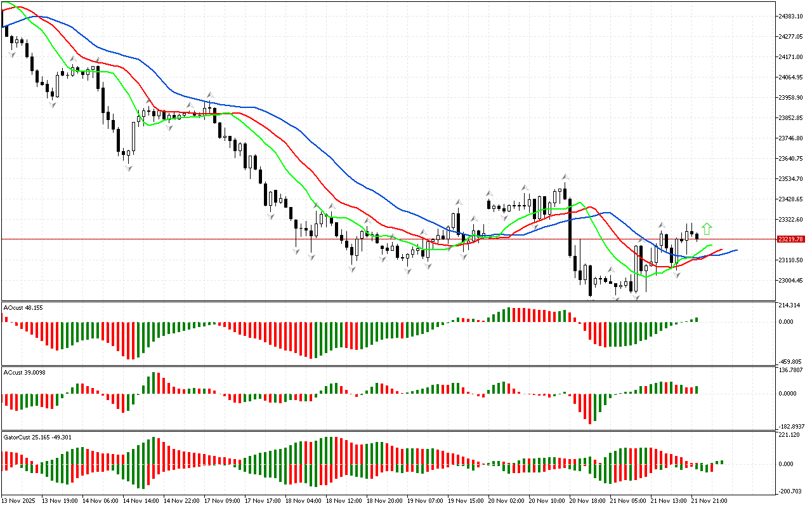Click the up fractal near 21 Nov 13:00
Viewport: 812px width, 508px height.
661,225
